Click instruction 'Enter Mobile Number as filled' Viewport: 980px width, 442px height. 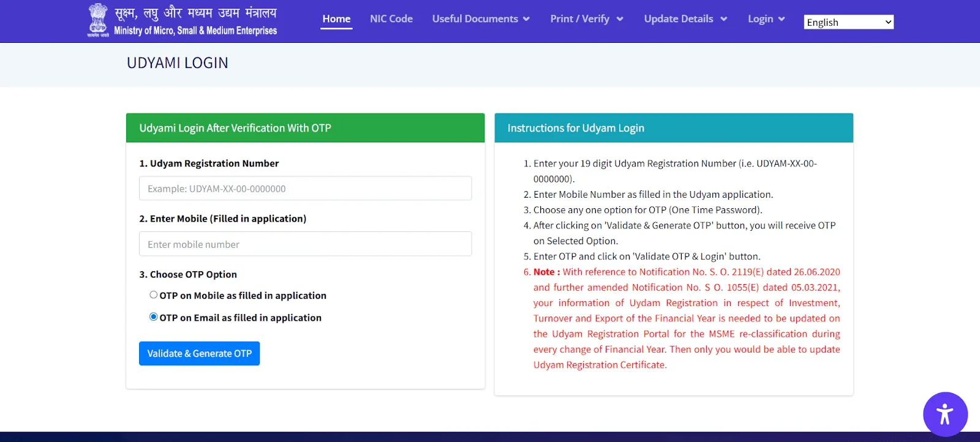[x=653, y=195]
